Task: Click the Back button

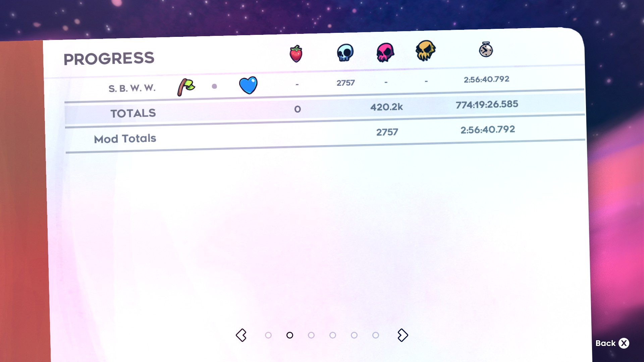Action: [612, 343]
